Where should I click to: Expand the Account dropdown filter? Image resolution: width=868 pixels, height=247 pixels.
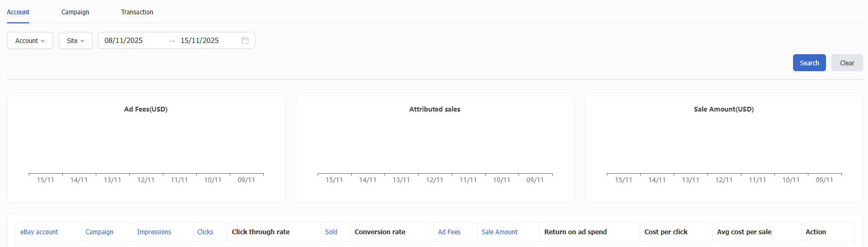(x=30, y=40)
